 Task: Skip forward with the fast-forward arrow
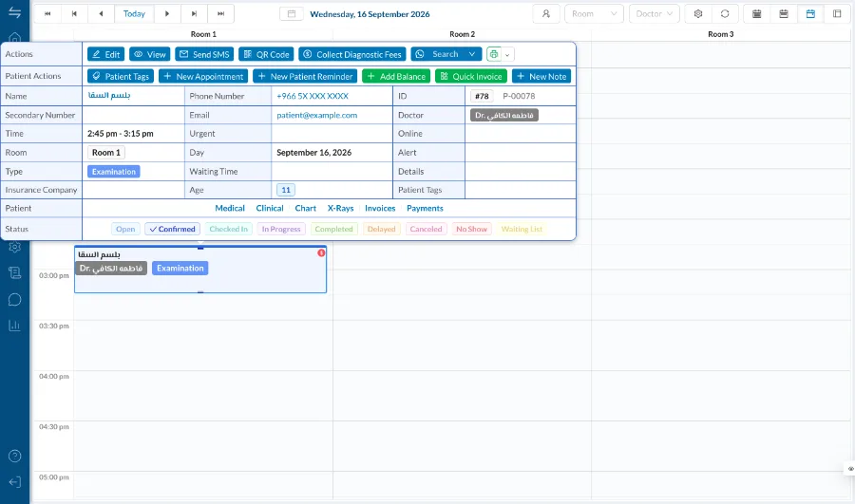pos(220,13)
